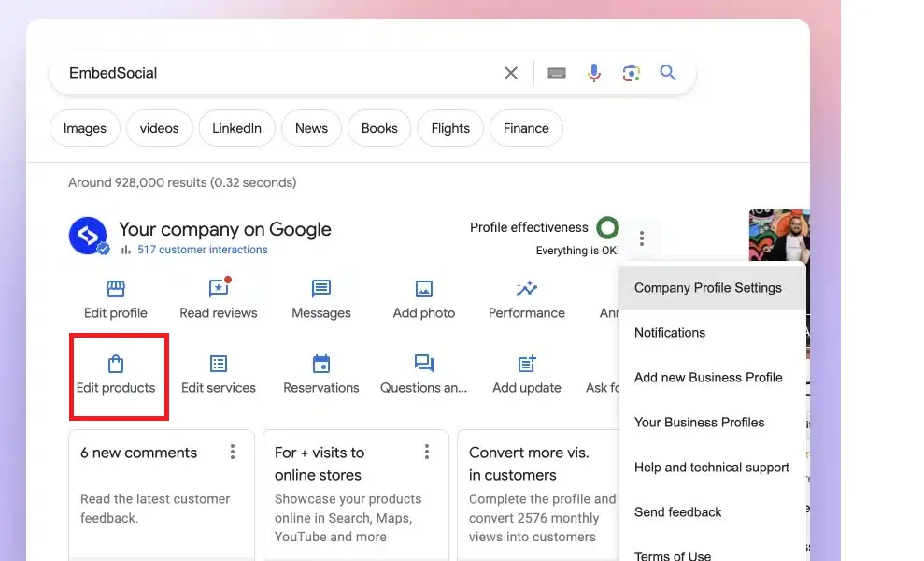The height and width of the screenshot is (561, 924).
Task: Open Performance chart icon
Action: click(x=527, y=289)
